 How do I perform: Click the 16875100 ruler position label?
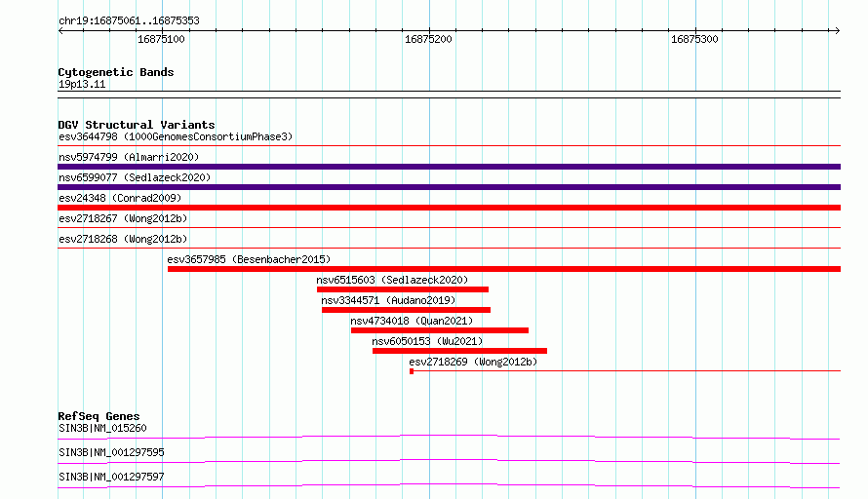click(x=161, y=39)
